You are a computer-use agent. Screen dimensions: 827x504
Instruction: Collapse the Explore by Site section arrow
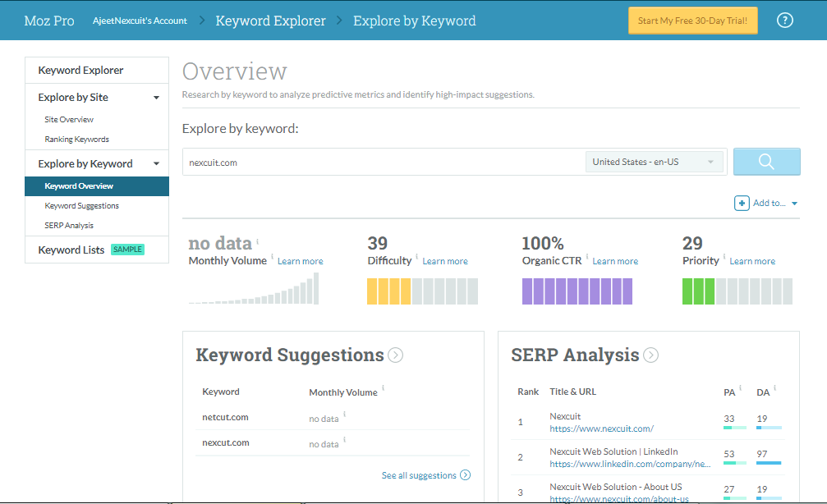pos(156,98)
